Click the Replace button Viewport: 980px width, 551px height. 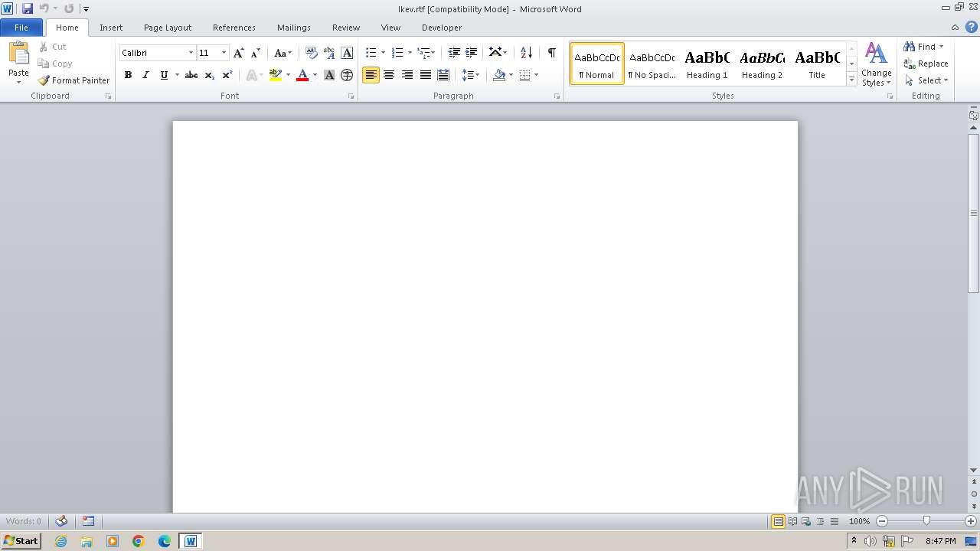click(926, 64)
